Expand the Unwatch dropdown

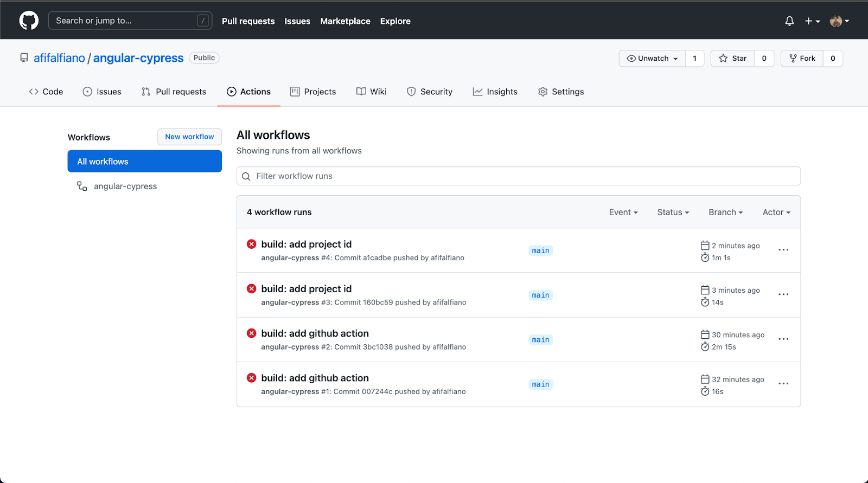point(653,59)
